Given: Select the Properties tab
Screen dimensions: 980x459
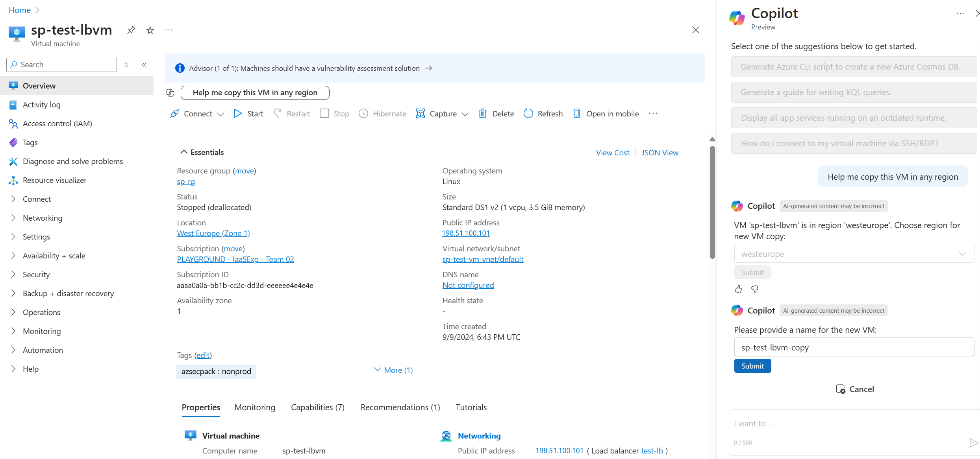Looking at the screenshot, I should [x=201, y=407].
